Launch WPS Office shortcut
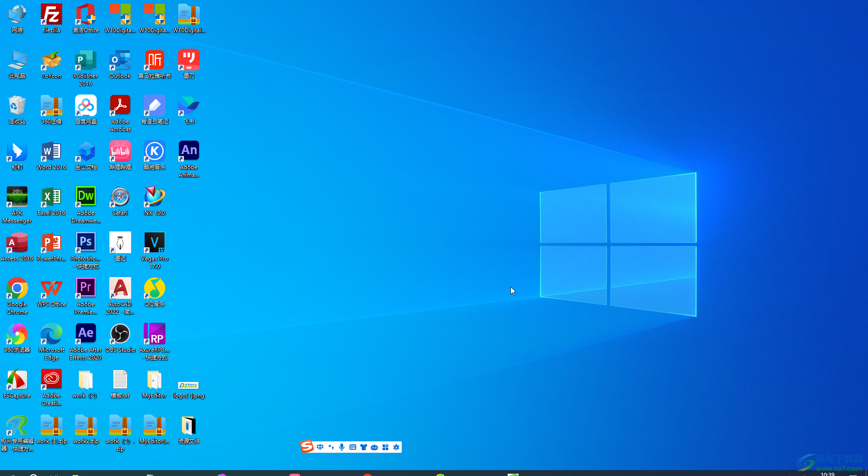The width and height of the screenshot is (868, 476). coord(51,292)
